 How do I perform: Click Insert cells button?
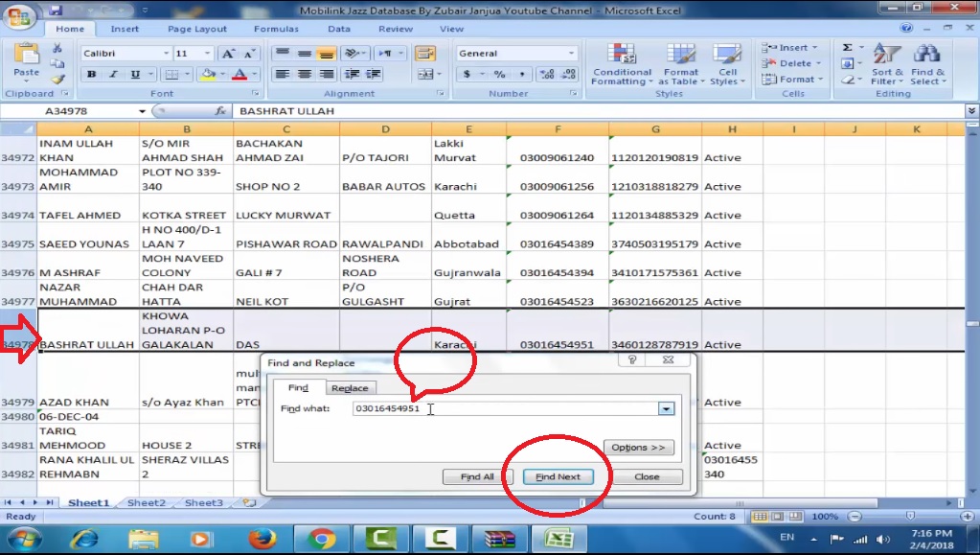point(789,48)
